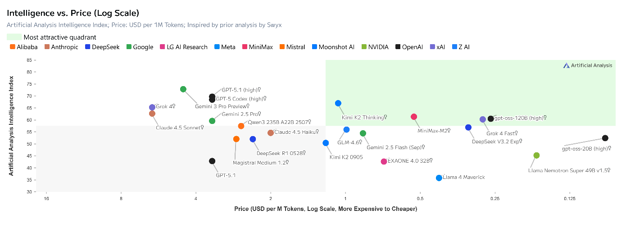Click the info icon after gpt-oss-20B (high)
The height and width of the screenshot is (233, 644).
610,148
